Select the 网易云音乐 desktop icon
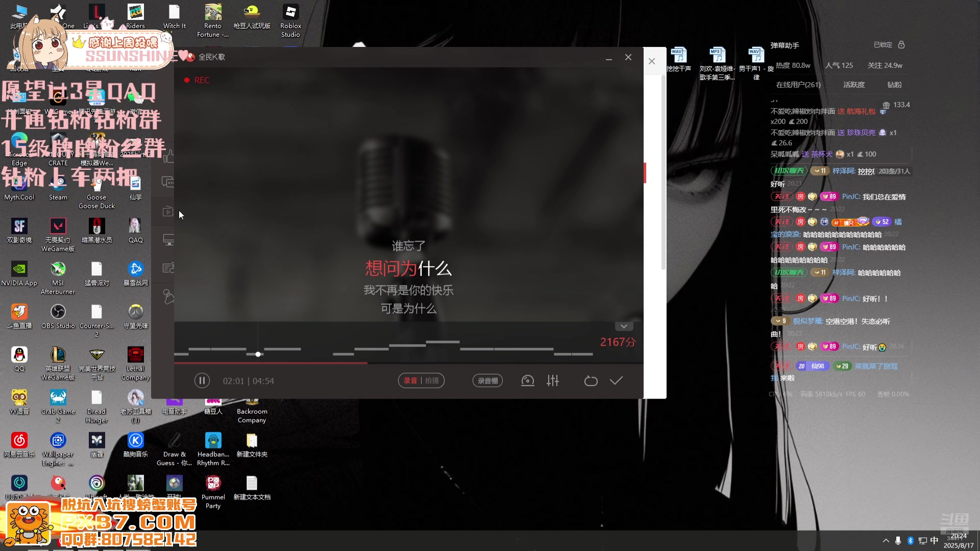 (19, 445)
